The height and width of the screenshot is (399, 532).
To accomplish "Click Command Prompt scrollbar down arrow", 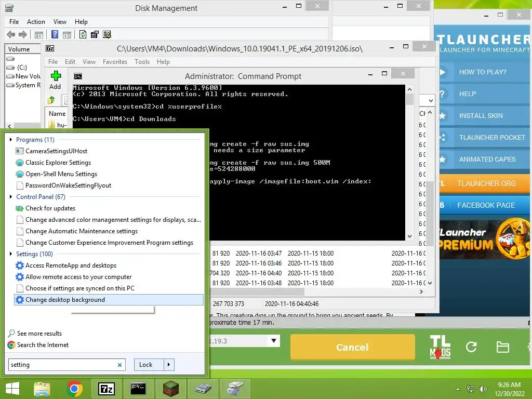I will [x=409, y=236].
